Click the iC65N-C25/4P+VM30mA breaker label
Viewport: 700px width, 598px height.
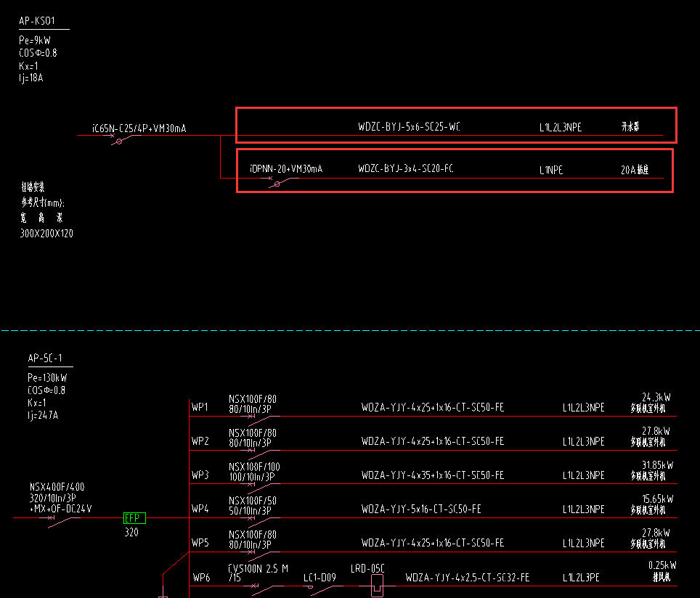coord(139,128)
